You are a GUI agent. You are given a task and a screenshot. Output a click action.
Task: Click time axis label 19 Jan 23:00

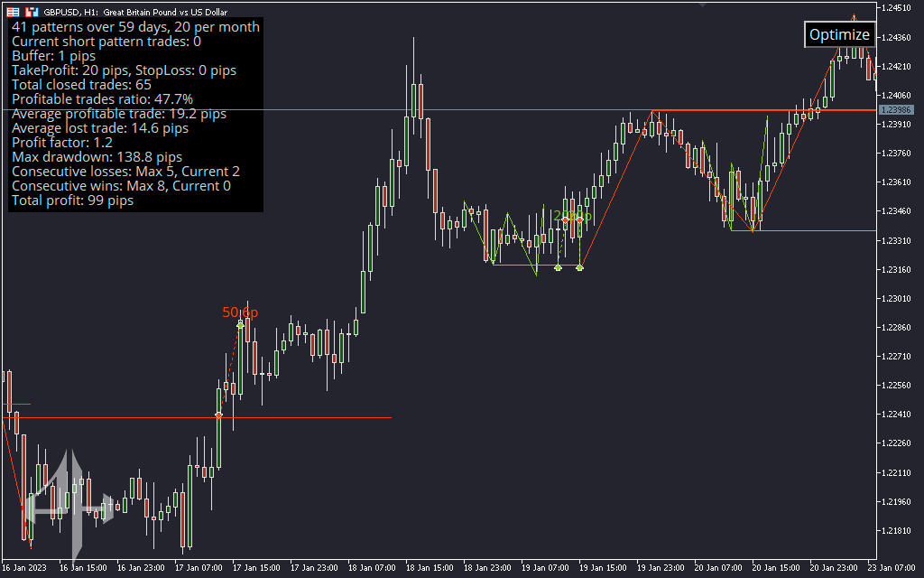(x=661, y=568)
